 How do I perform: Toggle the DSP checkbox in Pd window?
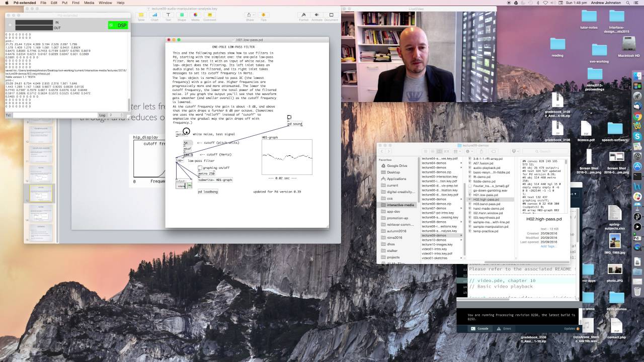tap(111, 25)
